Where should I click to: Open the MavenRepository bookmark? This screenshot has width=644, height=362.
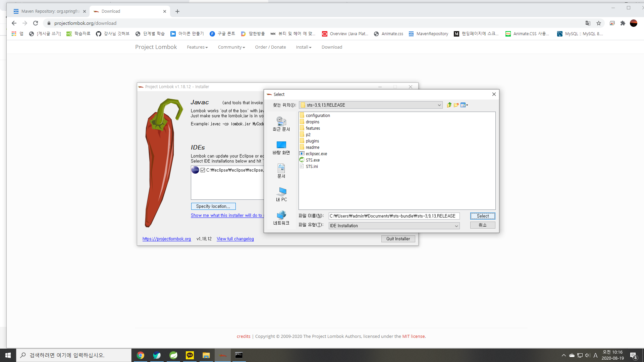428,34
